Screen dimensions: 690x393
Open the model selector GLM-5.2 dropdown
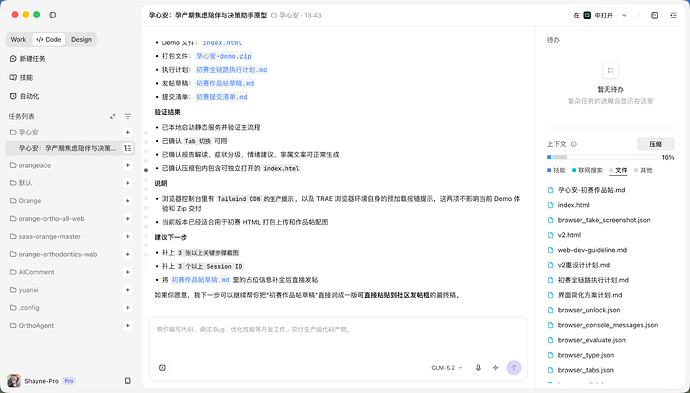coord(447,367)
